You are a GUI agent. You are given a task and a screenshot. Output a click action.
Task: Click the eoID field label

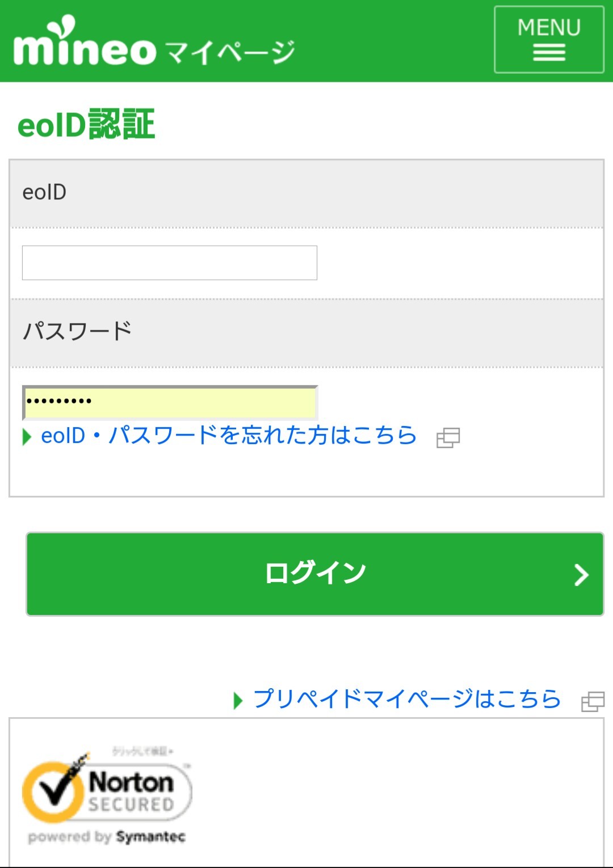(44, 192)
